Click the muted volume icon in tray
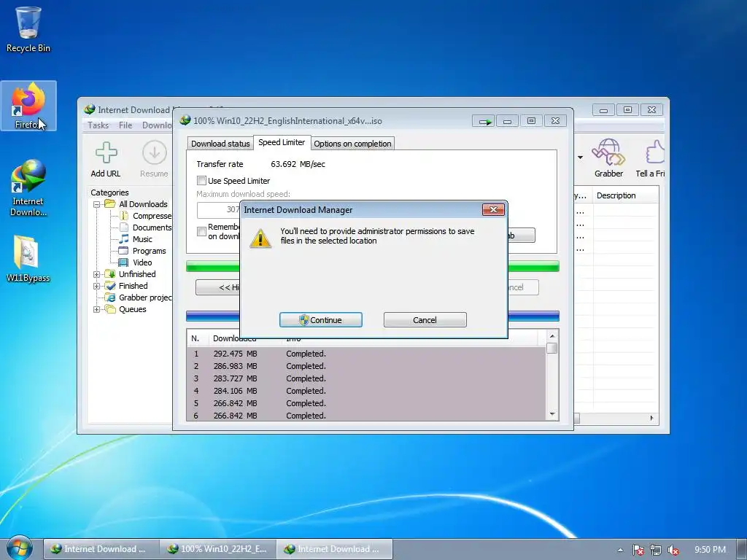747x560 pixels. (x=673, y=550)
